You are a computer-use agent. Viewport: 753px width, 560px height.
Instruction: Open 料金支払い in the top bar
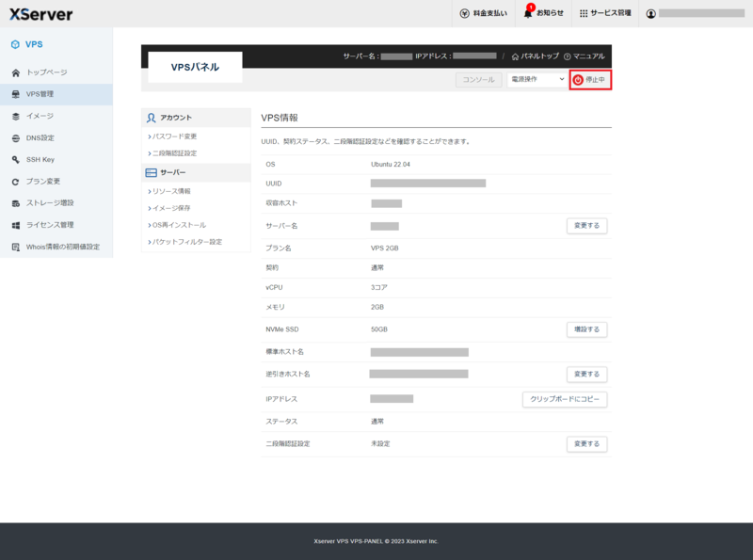tap(484, 13)
